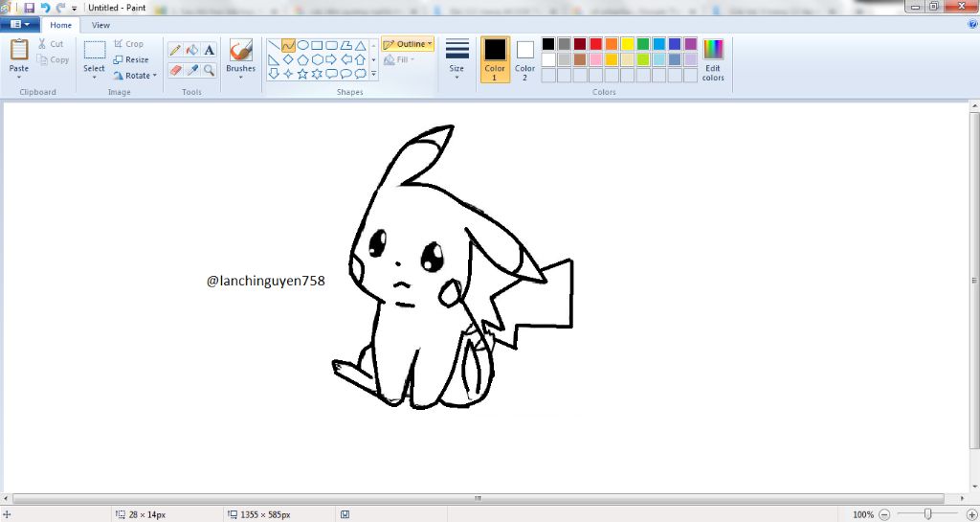Screen dimensions: 980x522
Task: Switch to the Home ribbon tab
Action: pos(60,25)
